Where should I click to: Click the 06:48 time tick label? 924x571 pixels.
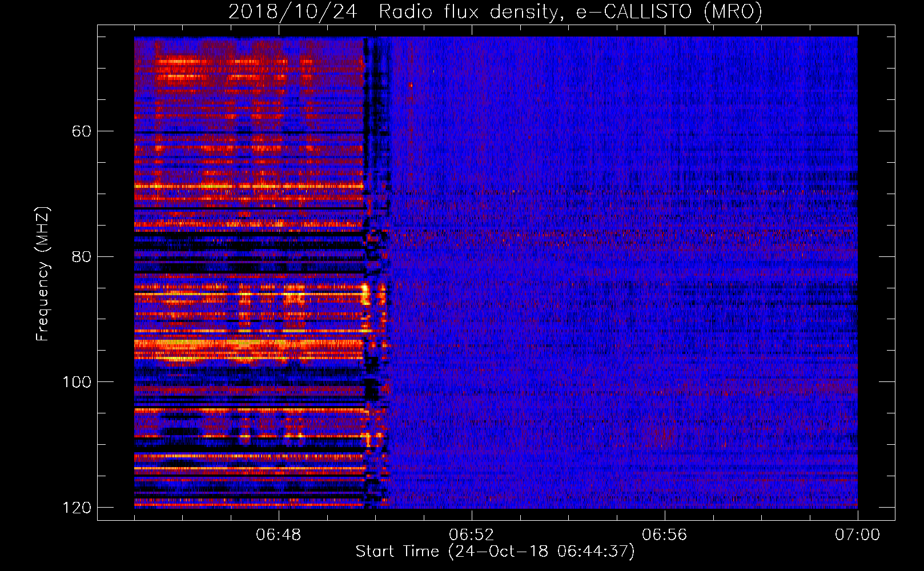[x=279, y=535]
